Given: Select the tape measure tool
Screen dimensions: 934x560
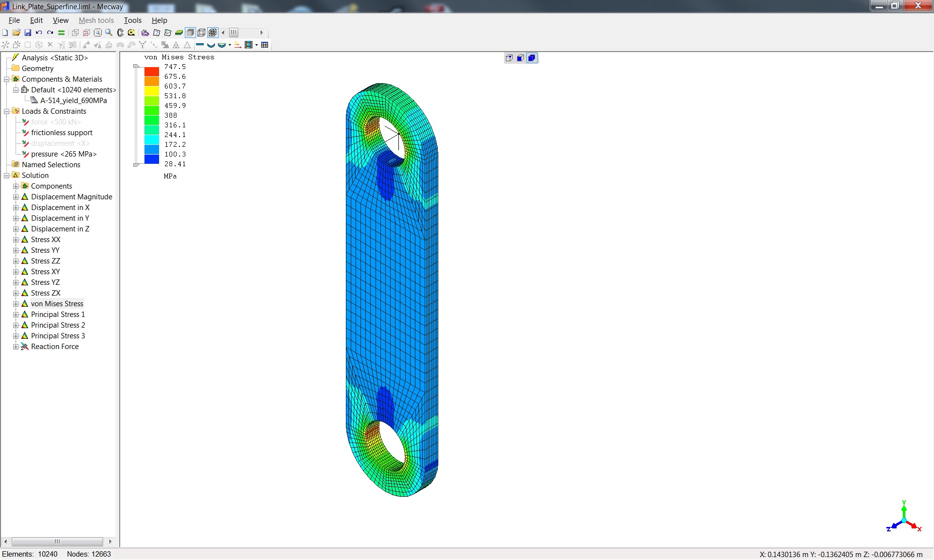Looking at the screenshot, I should pos(131,33).
